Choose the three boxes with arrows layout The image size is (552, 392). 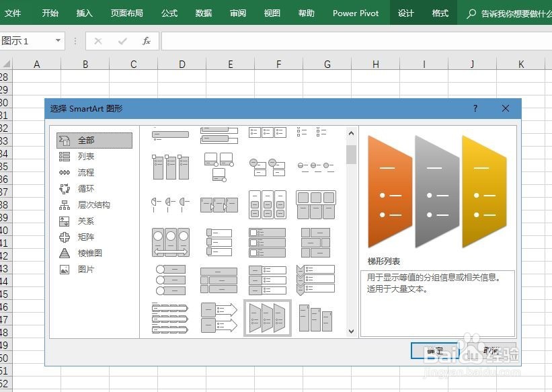point(219,204)
